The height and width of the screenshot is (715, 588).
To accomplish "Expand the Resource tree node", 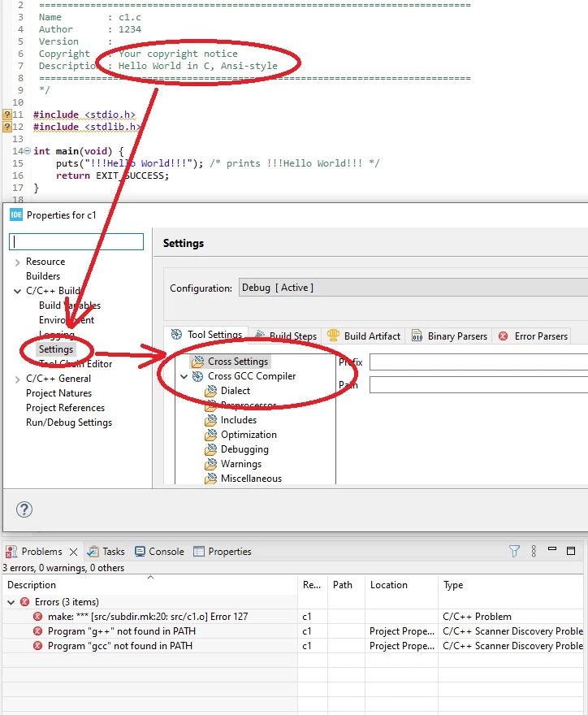I will (17, 262).
